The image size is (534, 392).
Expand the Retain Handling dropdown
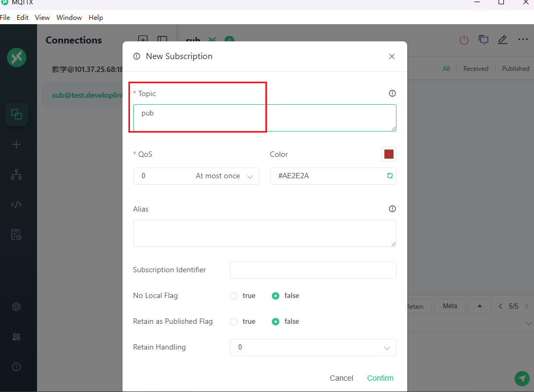(x=313, y=347)
